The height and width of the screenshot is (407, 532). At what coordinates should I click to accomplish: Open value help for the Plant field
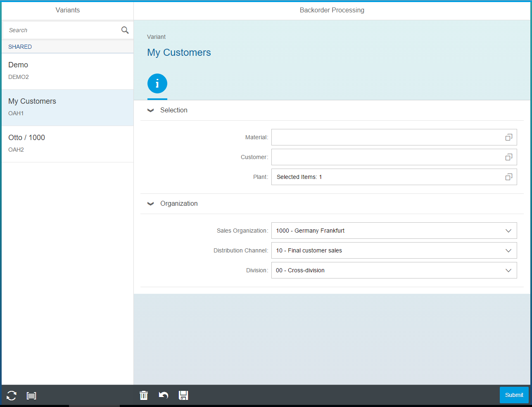click(508, 176)
